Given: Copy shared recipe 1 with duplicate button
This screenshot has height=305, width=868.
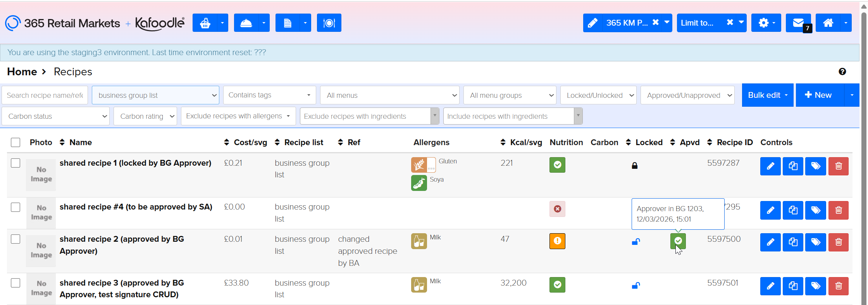Looking at the screenshot, I should pos(793,166).
